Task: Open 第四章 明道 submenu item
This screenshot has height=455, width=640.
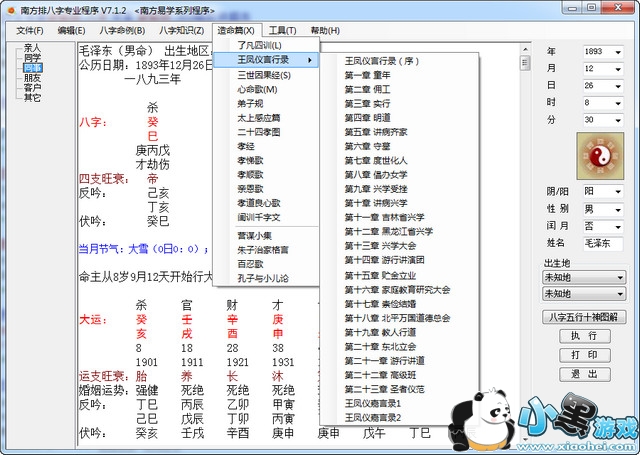Action: 399,118
